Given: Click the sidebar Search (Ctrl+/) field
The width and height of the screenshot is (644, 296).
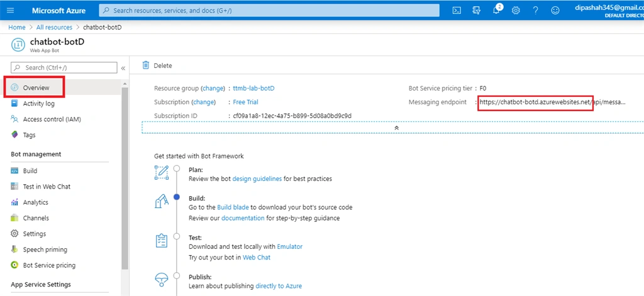Looking at the screenshot, I should pos(64,67).
